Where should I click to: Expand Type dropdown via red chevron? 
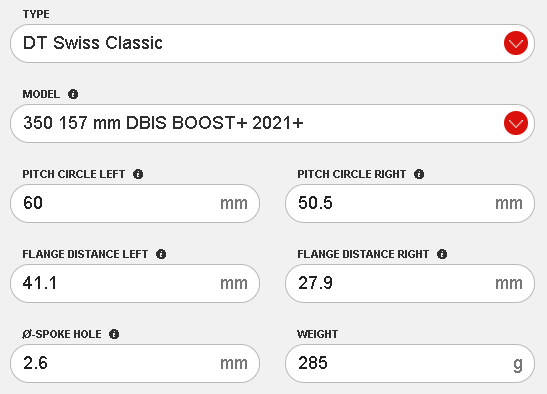516,43
